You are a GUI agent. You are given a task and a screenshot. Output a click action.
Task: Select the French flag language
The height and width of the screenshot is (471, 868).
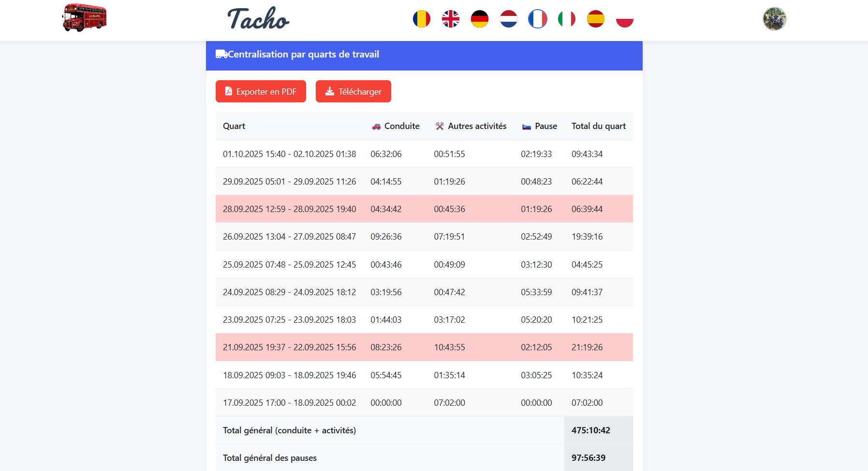click(537, 19)
